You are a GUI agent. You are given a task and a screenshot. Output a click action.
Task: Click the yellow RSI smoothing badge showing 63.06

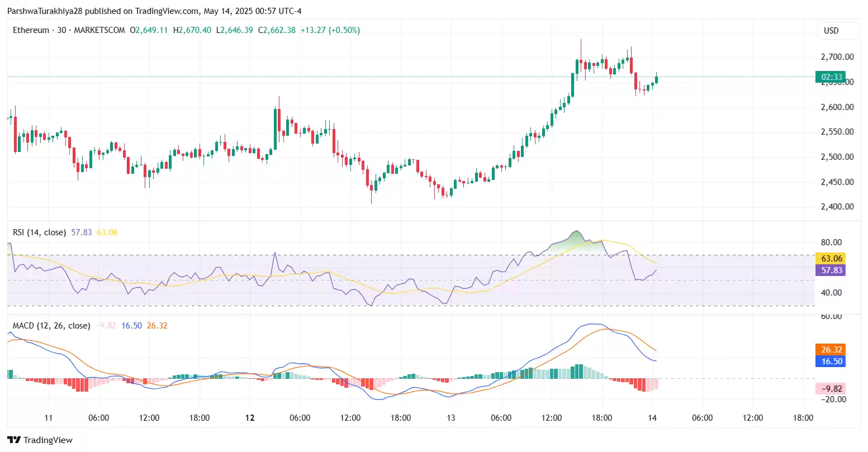click(x=831, y=258)
